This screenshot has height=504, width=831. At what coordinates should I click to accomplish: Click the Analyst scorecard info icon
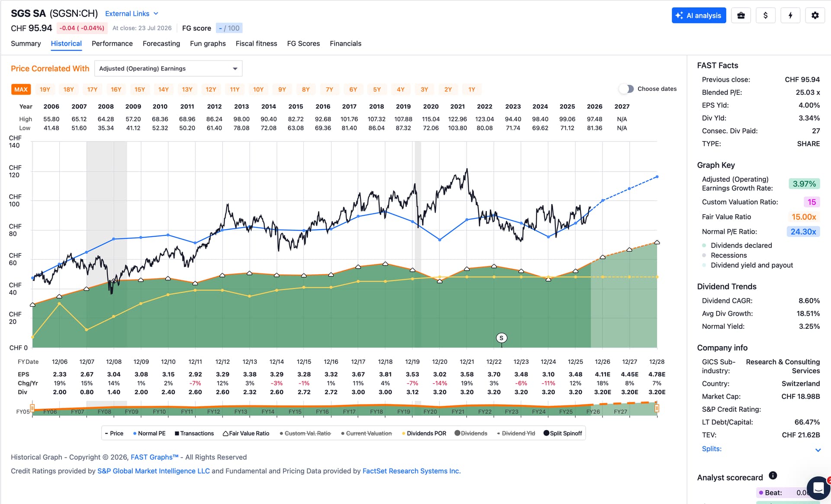[x=773, y=476]
